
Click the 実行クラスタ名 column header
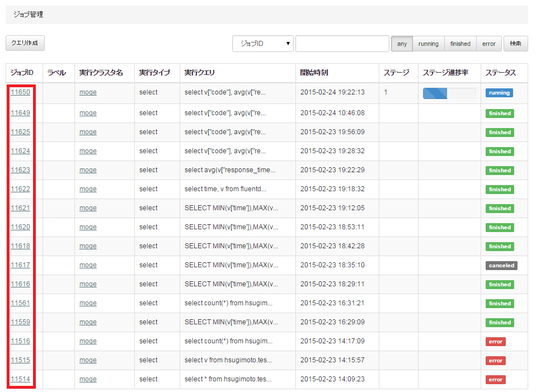[x=101, y=73]
